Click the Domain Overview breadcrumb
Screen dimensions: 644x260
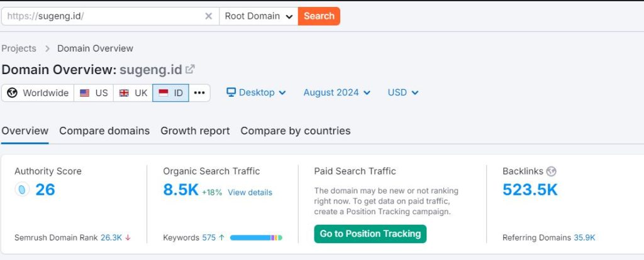click(96, 48)
